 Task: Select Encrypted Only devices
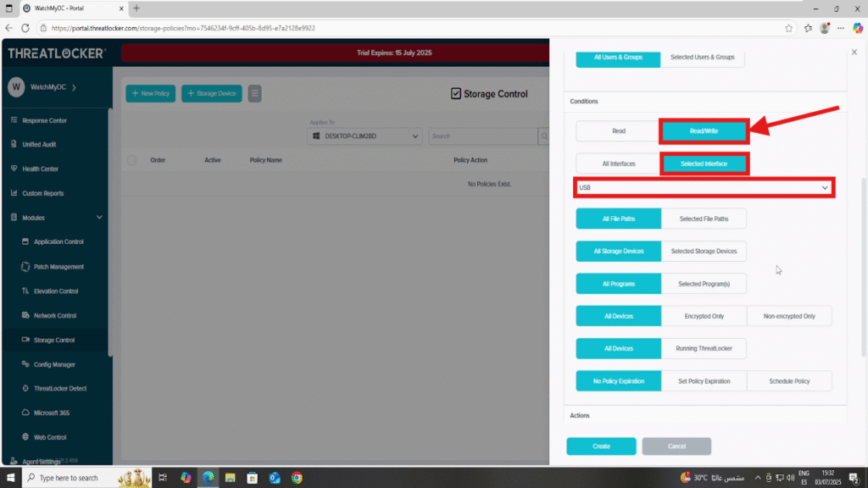pyautogui.click(x=704, y=316)
